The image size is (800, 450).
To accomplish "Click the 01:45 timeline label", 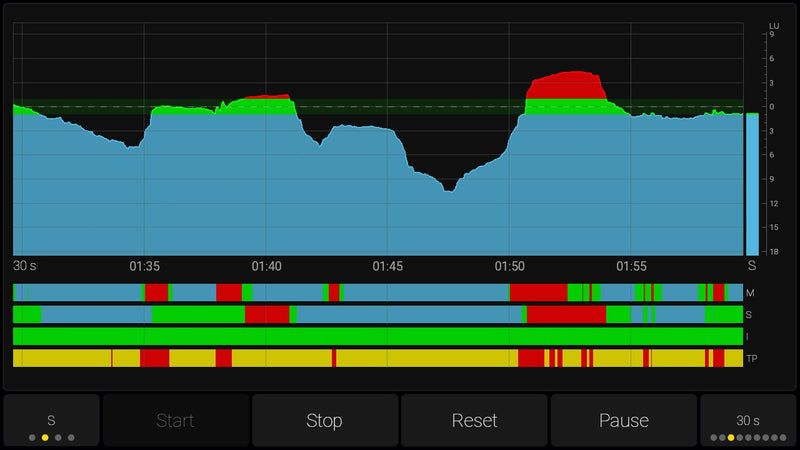I will coord(388,267).
